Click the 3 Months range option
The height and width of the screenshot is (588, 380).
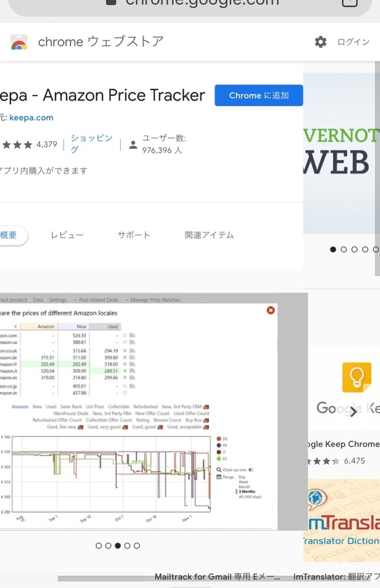point(247,491)
